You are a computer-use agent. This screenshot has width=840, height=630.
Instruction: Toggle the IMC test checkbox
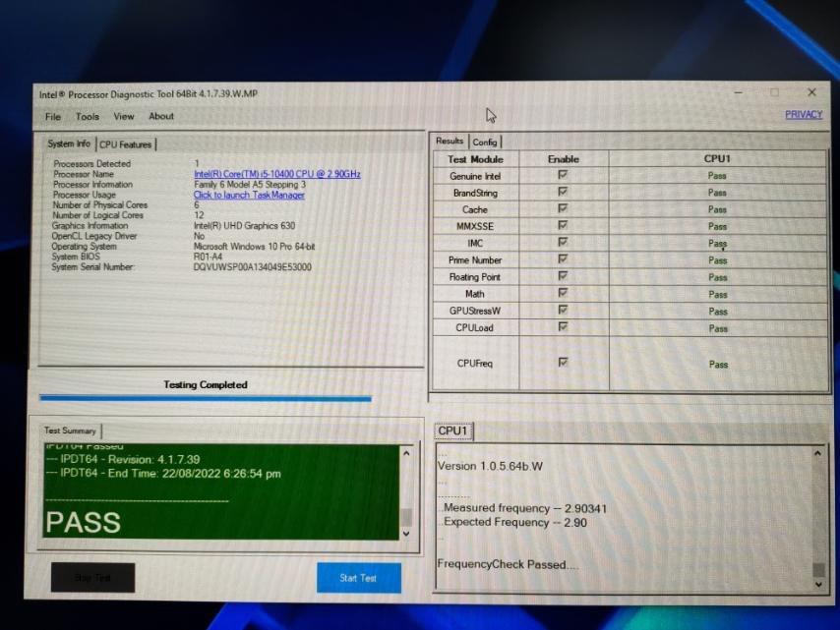[563, 243]
